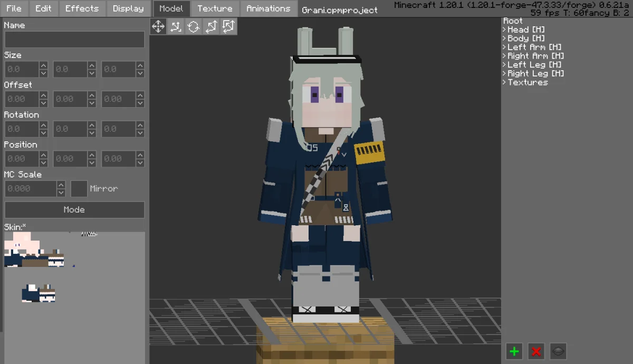Click the Position X value field
The width and height of the screenshot is (633, 364).
tap(22, 158)
